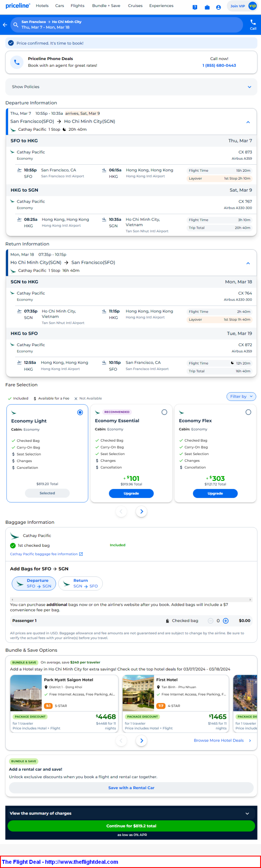Open the Cars menu item
261x868 pixels.
(x=60, y=6)
